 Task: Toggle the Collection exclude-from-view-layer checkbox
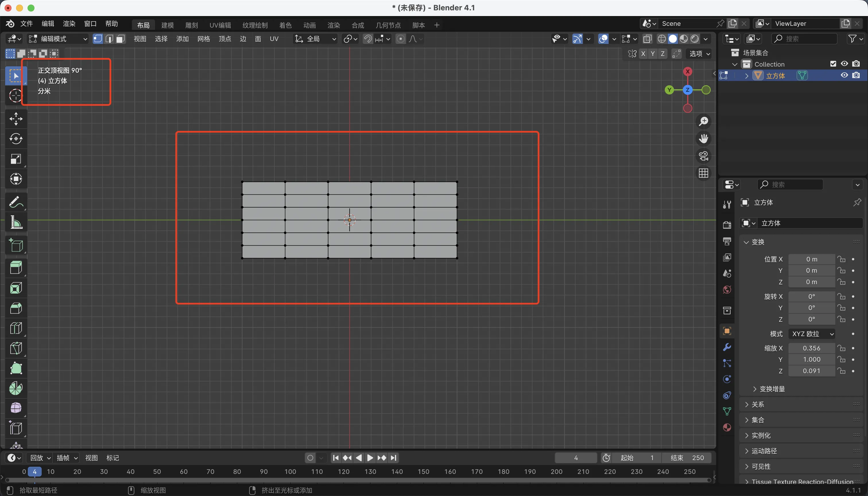click(x=833, y=64)
